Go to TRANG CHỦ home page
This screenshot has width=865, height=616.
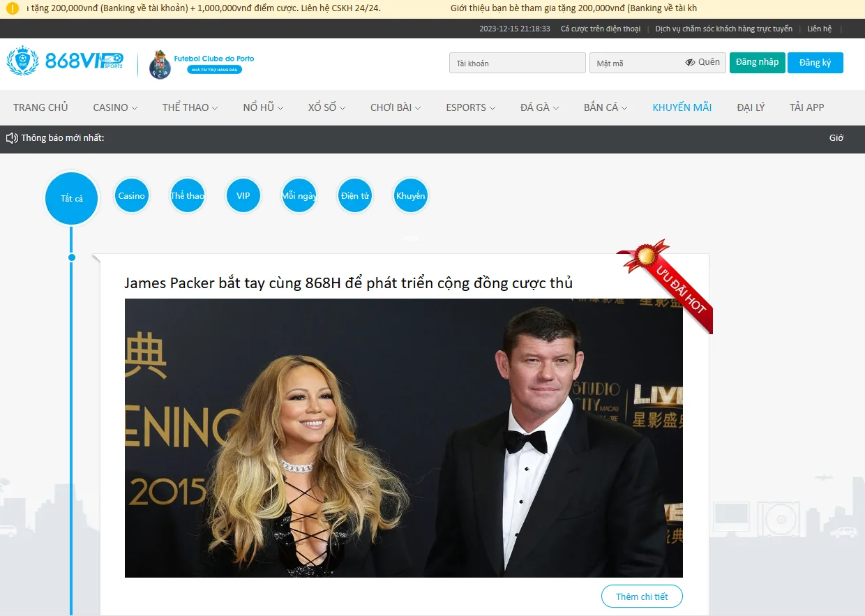tap(40, 107)
